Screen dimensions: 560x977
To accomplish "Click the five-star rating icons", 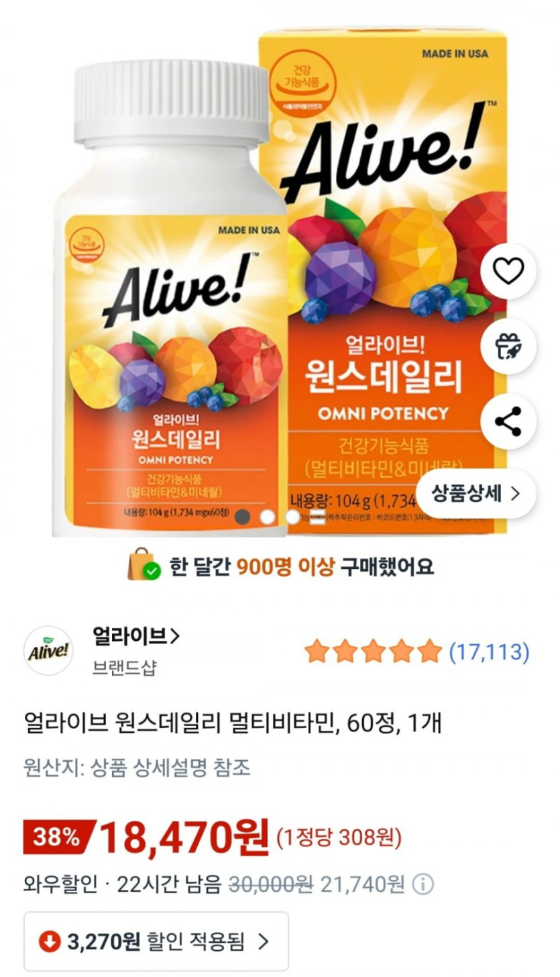I will click(x=373, y=651).
